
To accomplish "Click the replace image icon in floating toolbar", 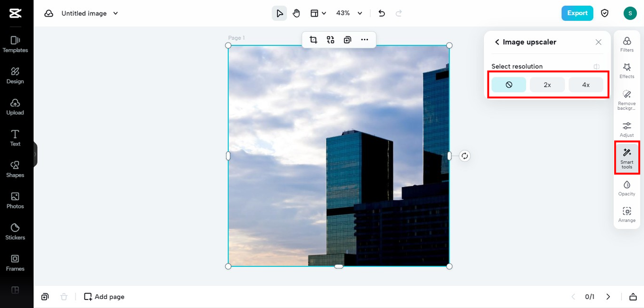I will click(x=331, y=40).
